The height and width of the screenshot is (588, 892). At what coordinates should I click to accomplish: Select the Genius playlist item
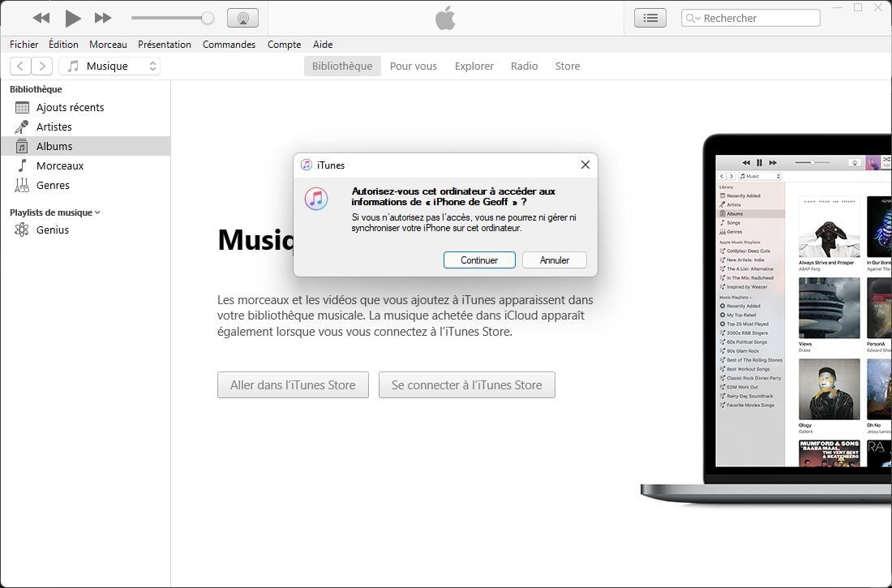[x=85, y=230]
